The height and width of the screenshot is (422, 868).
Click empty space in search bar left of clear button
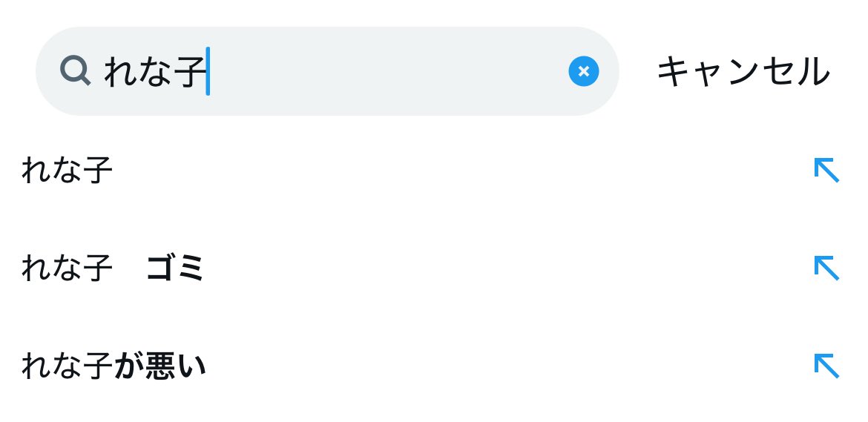click(x=386, y=71)
